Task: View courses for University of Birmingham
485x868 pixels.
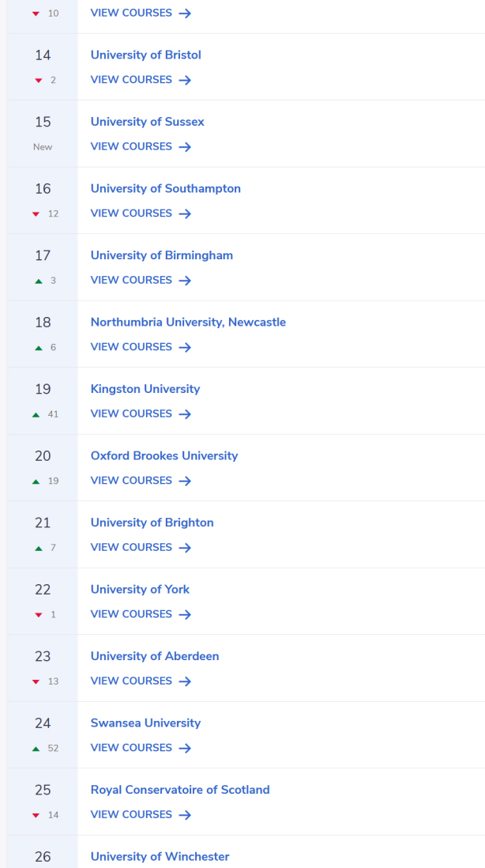Action: coord(131,280)
